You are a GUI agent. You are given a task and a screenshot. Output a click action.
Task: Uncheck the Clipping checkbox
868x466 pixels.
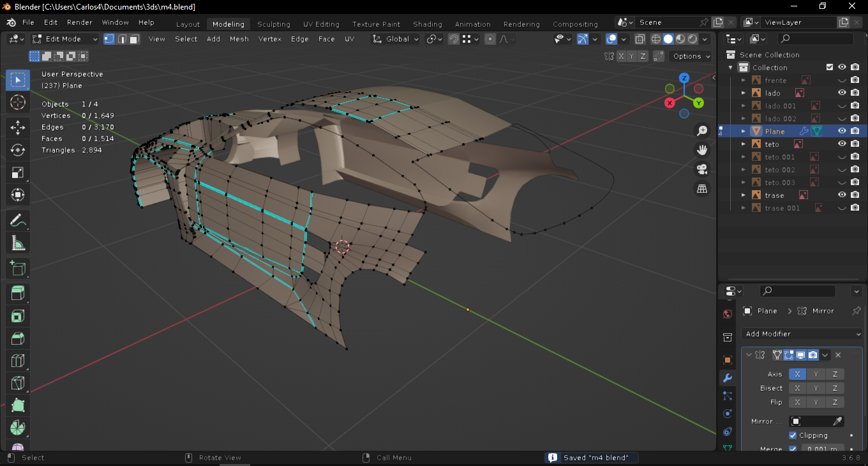tap(793, 435)
